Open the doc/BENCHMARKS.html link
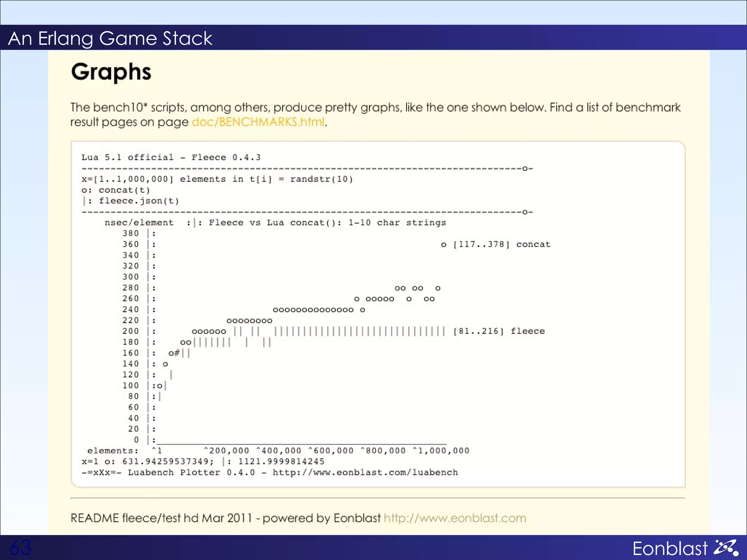 [258, 122]
